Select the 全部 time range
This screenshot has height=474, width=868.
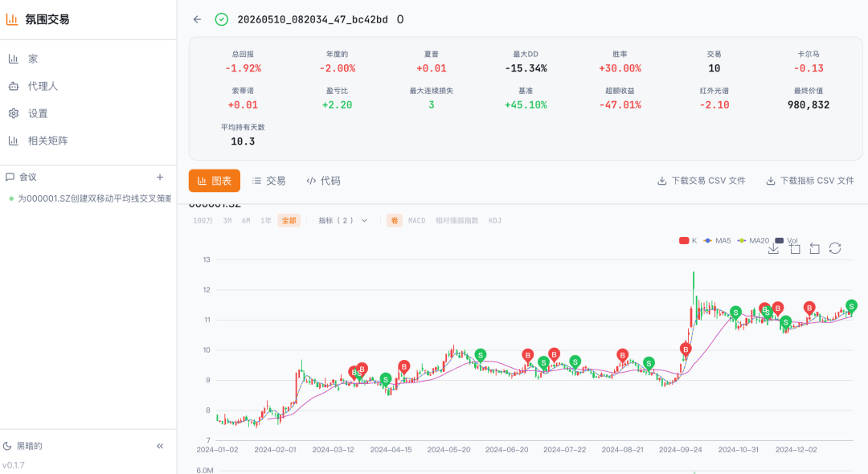[289, 221]
